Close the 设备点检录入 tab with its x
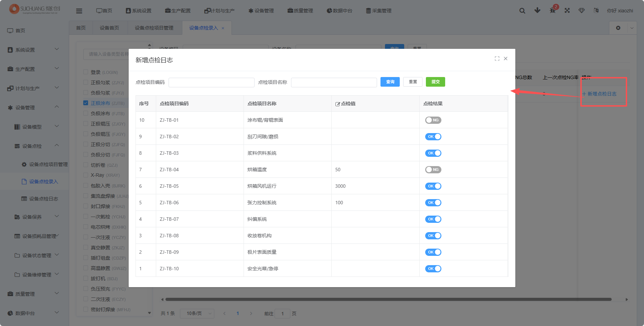Image resolution: width=644 pixels, height=326 pixels. [x=223, y=28]
